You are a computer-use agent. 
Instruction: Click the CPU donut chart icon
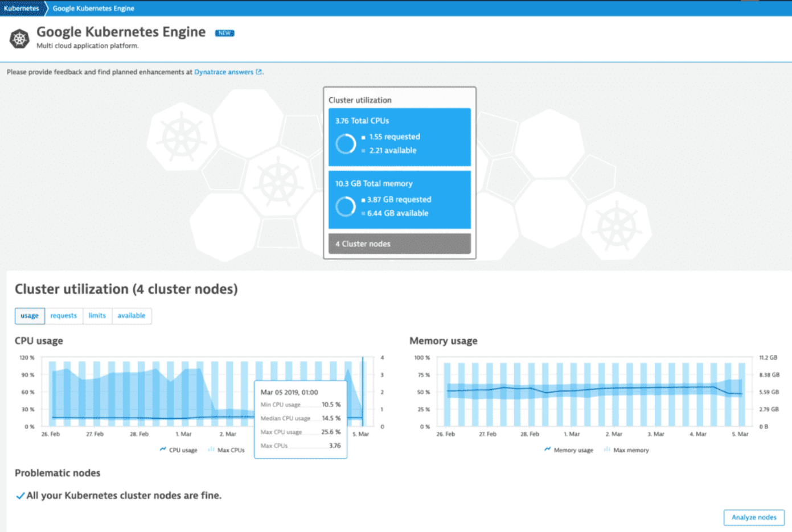pos(346,144)
